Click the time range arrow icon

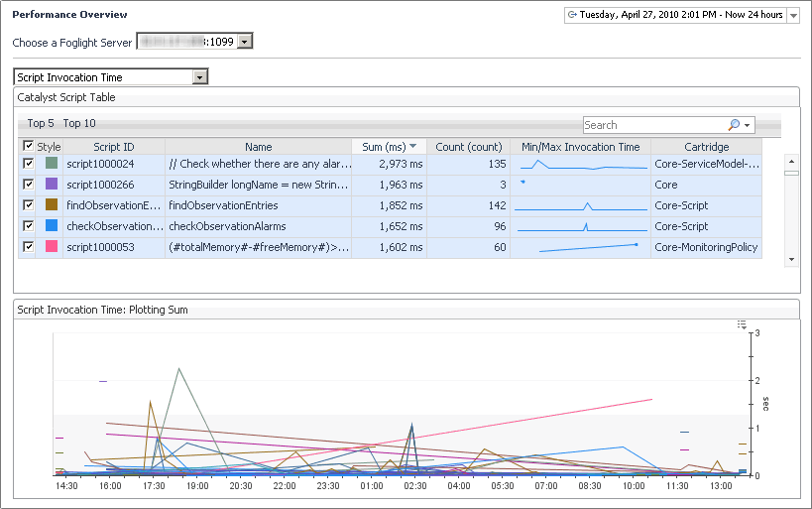(572, 15)
